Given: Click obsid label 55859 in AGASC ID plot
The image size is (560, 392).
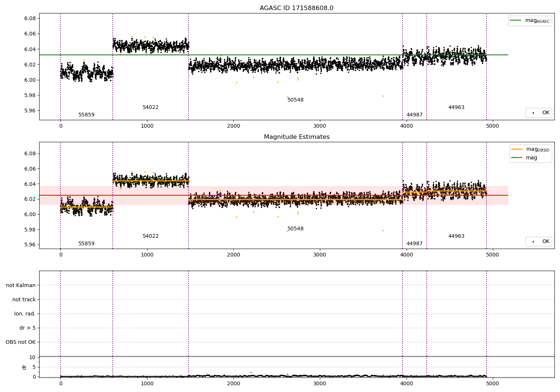Looking at the screenshot, I should [x=86, y=115].
